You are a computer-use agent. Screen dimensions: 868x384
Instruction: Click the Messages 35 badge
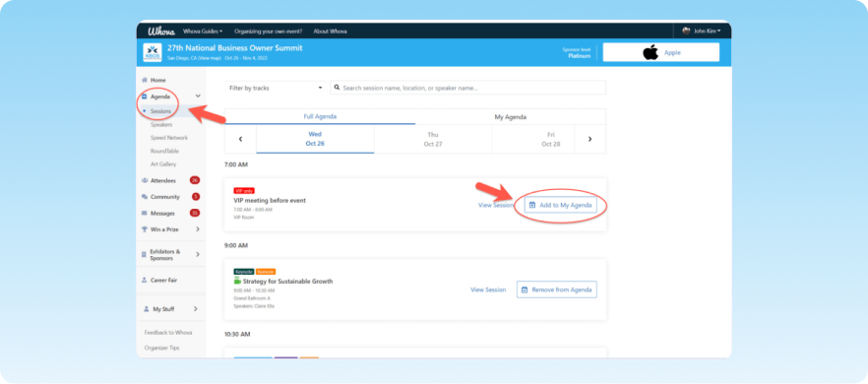tap(194, 213)
